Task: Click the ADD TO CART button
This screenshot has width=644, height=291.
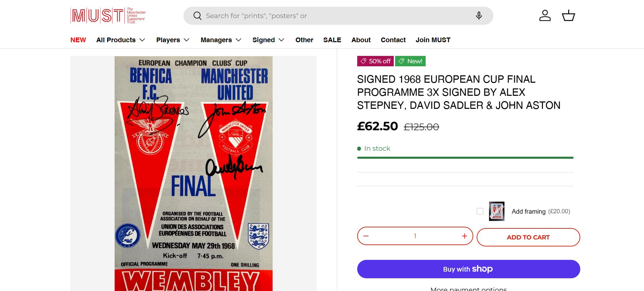Action: (528, 237)
